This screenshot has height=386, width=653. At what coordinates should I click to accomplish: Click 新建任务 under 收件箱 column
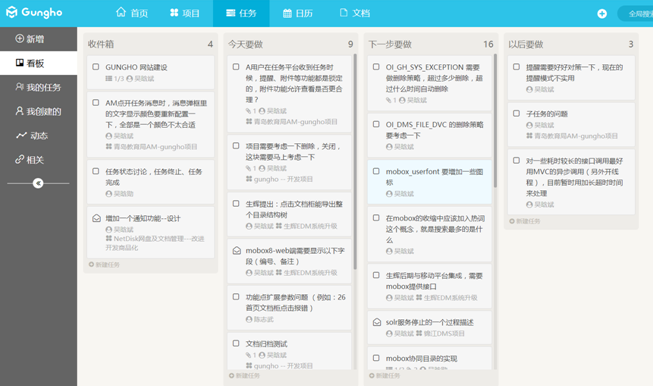click(x=104, y=264)
